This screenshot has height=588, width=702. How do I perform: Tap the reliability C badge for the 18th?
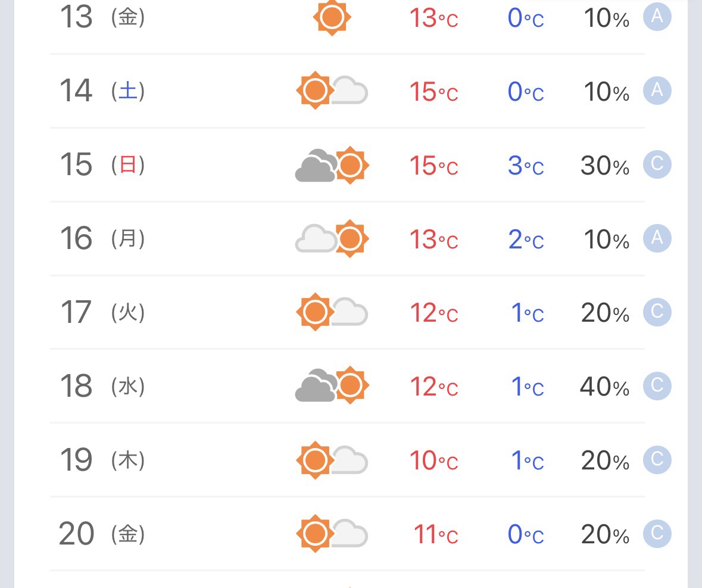[657, 386]
